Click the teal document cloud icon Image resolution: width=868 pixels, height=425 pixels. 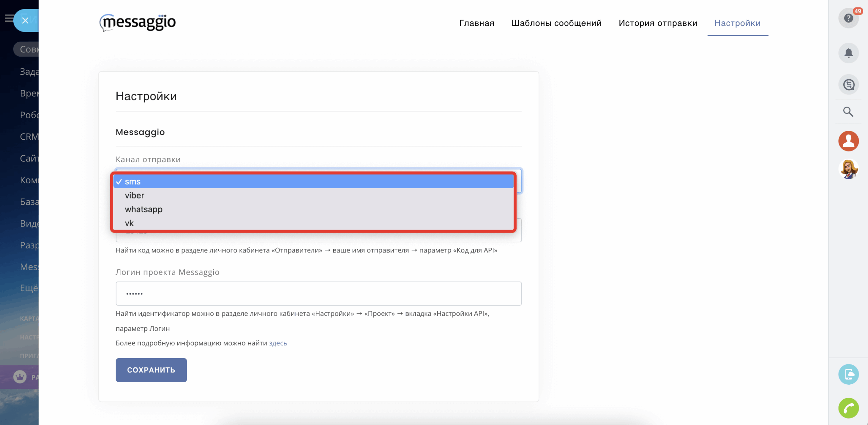[848, 374]
